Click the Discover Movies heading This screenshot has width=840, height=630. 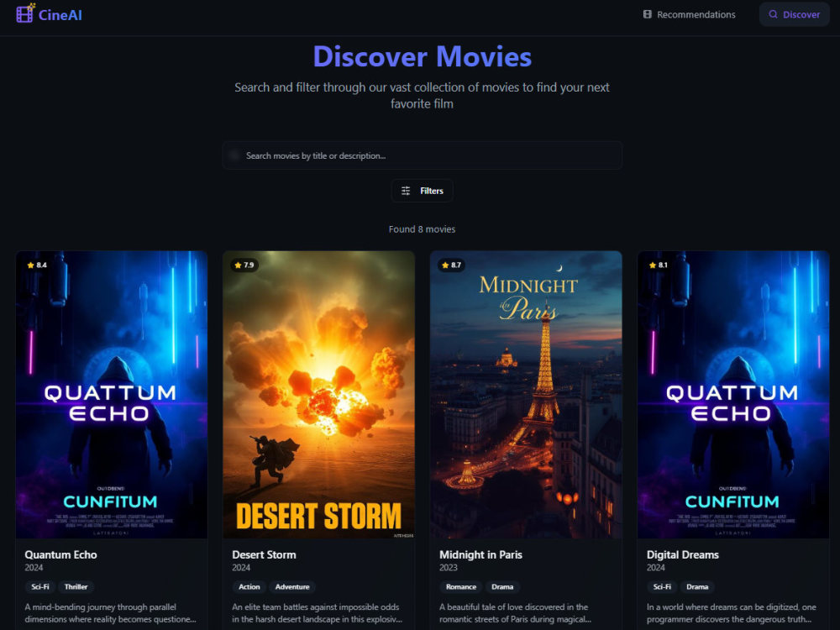(423, 56)
